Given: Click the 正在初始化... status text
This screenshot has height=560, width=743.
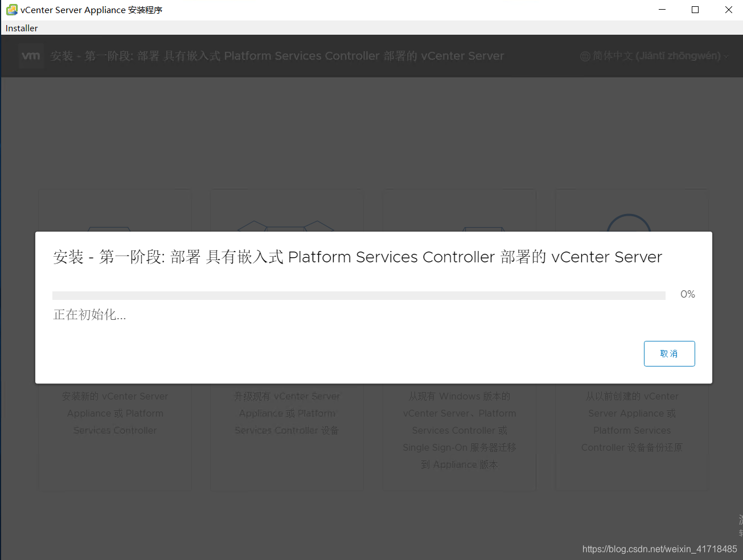Looking at the screenshot, I should coord(89,315).
